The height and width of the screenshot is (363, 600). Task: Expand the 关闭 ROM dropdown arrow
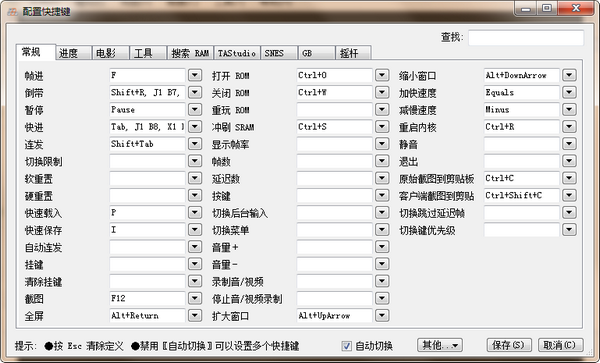[x=382, y=92]
